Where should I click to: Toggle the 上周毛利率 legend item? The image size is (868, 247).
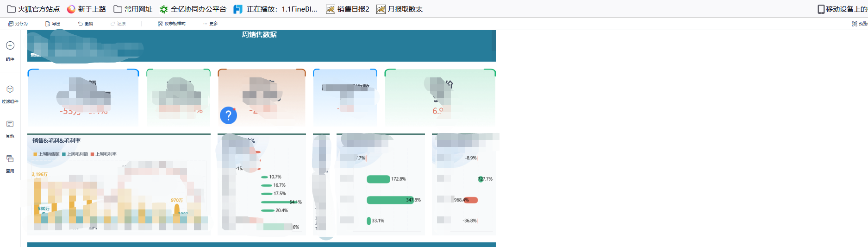[x=104, y=154]
